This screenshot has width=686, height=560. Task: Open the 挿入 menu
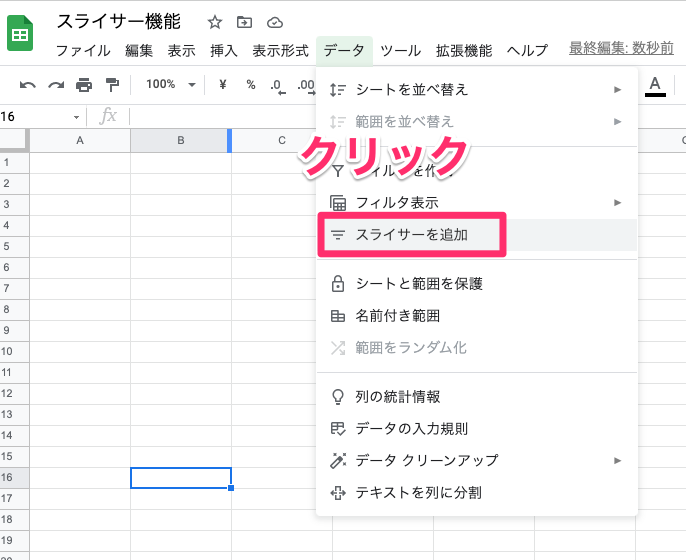pos(223,50)
